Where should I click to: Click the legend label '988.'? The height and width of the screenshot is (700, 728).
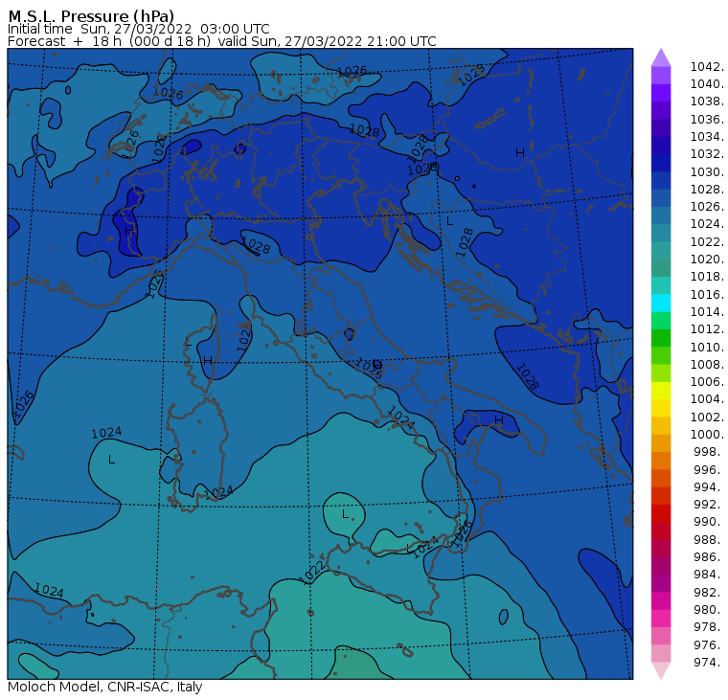pos(709,539)
